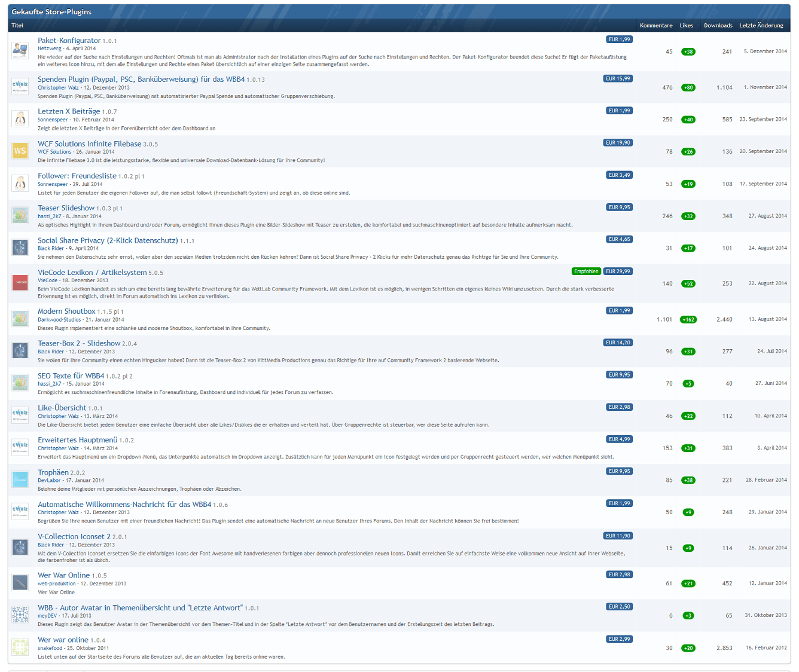
Task: Click the green Empfohlen badge
Action: [586, 271]
